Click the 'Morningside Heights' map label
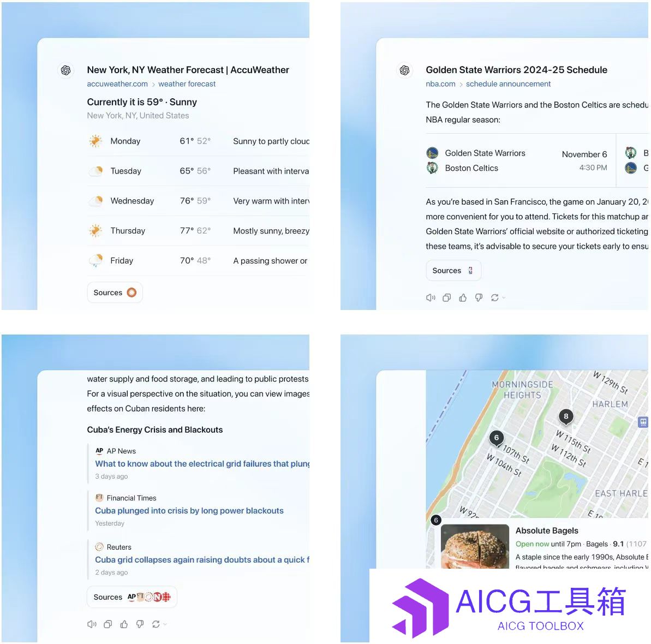This screenshot has width=651, height=644. (522, 390)
